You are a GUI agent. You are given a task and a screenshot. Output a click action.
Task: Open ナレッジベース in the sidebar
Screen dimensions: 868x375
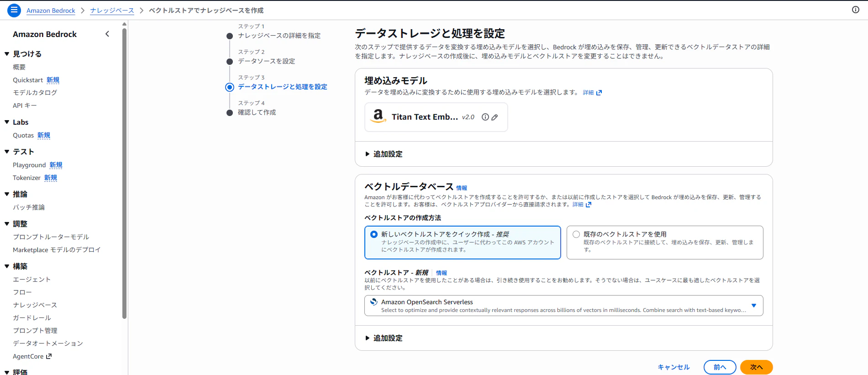(x=35, y=305)
